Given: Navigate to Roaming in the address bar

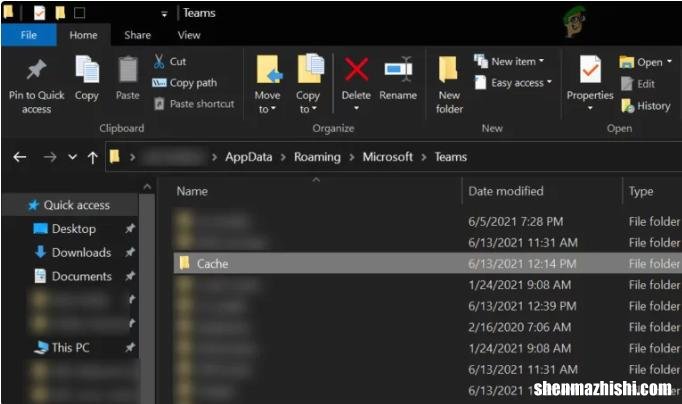Looking at the screenshot, I should (318, 157).
